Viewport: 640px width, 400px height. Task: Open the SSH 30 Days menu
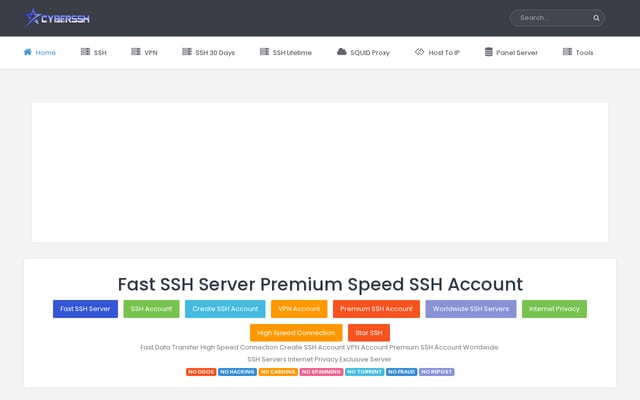click(x=209, y=52)
